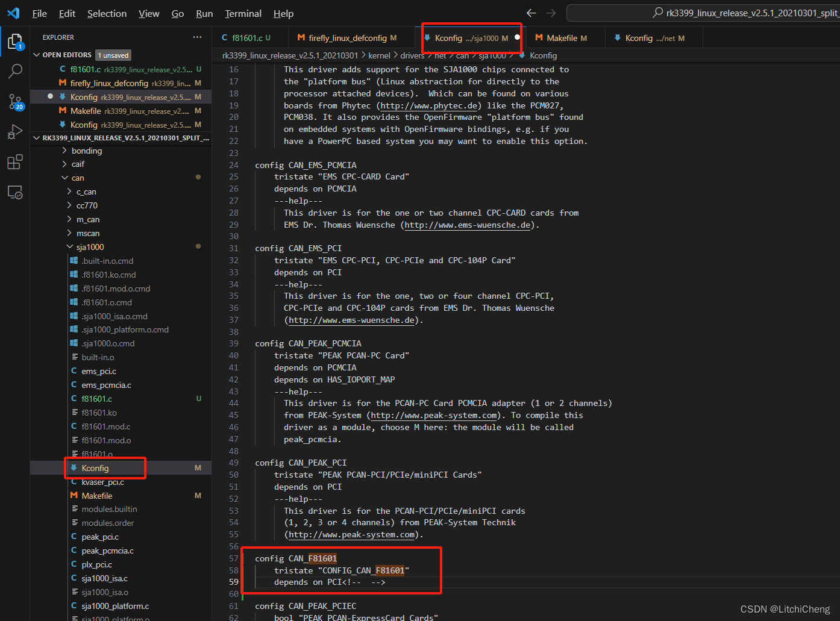The image size is (840, 621).
Task: Open f81601.c in Open Editors list
Action: pos(121,69)
